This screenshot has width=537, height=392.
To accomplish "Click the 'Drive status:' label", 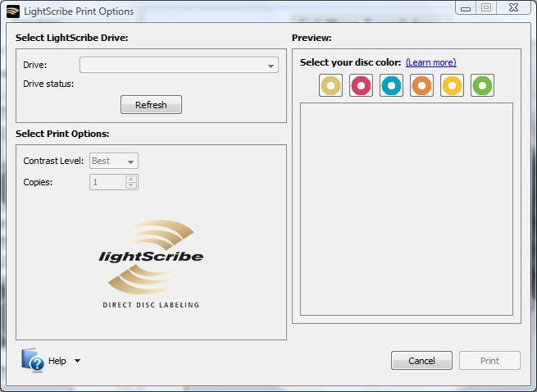I will click(48, 84).
